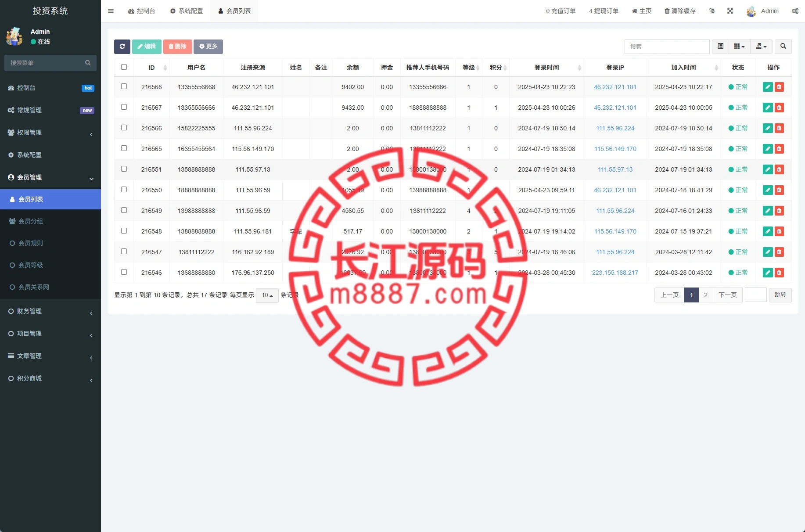
Task: Delete row 216568 with red trash icon
Action: coord(779,87)
